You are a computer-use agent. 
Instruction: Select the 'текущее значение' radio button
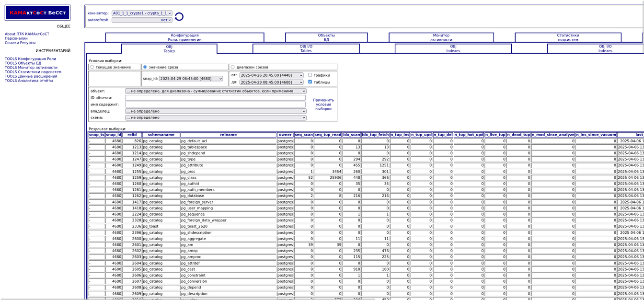pyautogui.click(x=92, y=67)
